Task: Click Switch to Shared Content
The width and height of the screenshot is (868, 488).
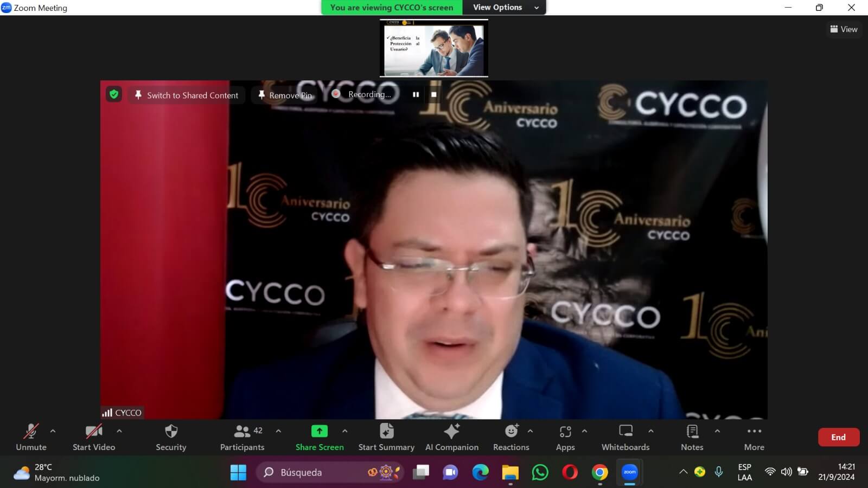Action: coord(187,95)
